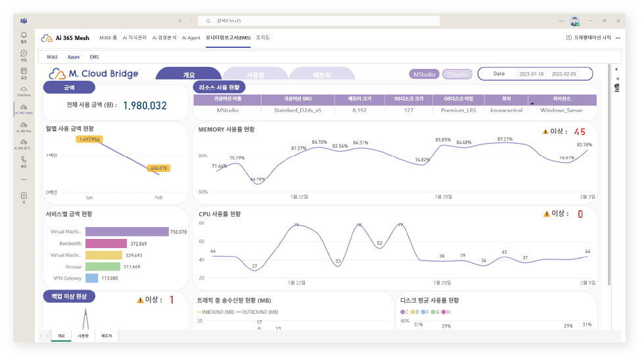Screen dimensions: 644x361
Task: Open the title bar settings ellipsis menu
Action: point(561,20)
